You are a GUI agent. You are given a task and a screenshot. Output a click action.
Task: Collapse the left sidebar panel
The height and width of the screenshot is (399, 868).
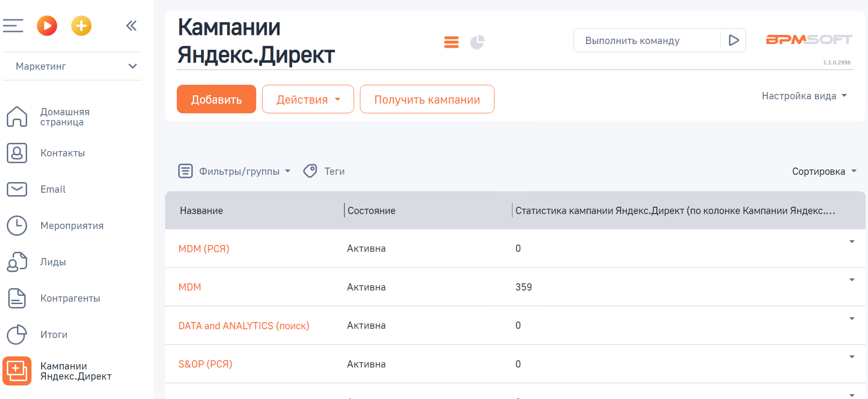pos(131,26)
